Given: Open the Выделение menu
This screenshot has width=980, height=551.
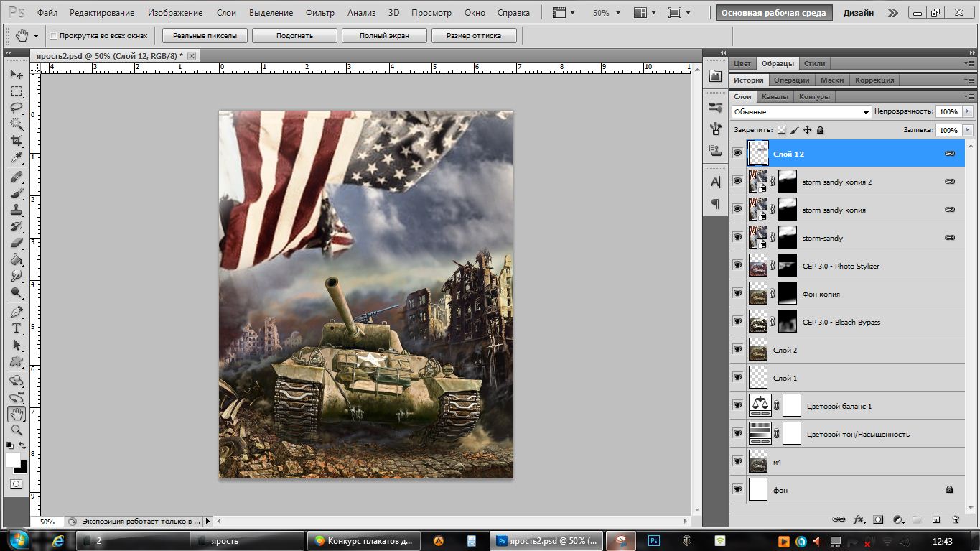Looking at the screenshot, I should coord(271,13).
